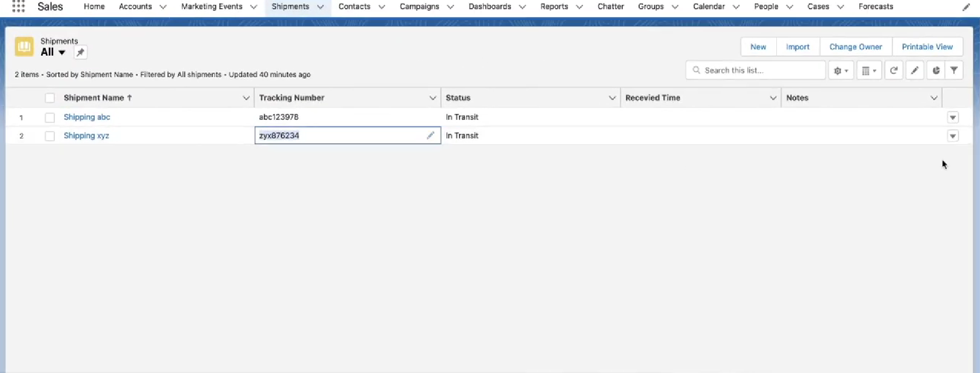This screenshot has width=980, height=373.
Task: Click the search magnifier icon
Action: [696, 70]
